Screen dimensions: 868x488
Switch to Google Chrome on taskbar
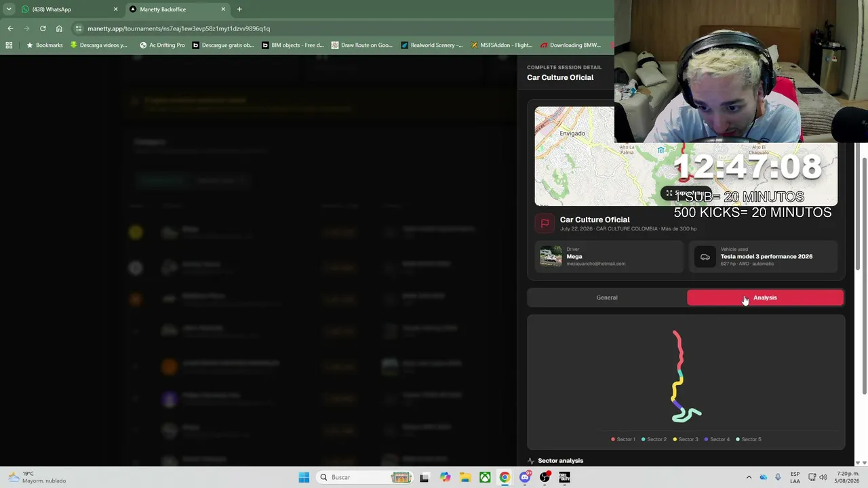pos(505,477)
